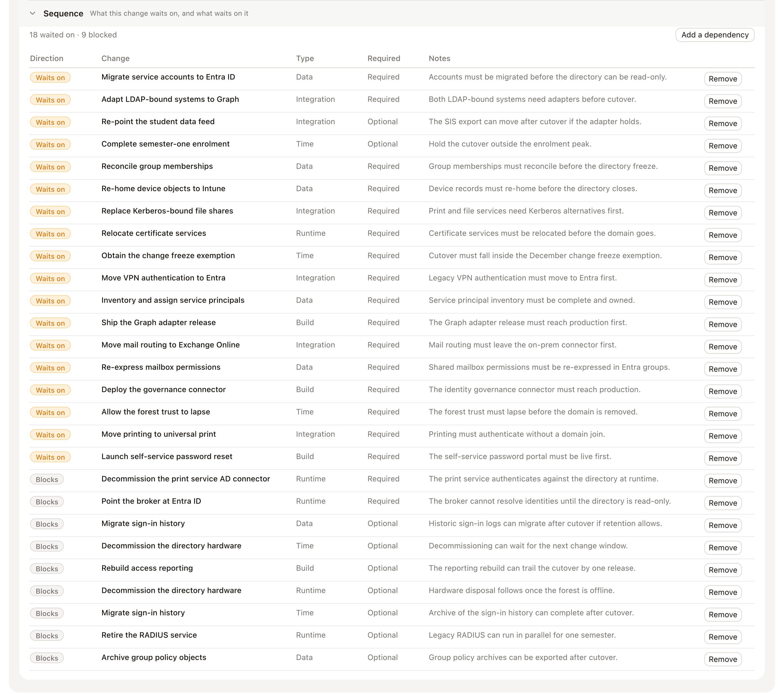The image size is (784, 694).
Task: Remove the Re-point the student data feed dependency
Action: click(x=723, y=123)
